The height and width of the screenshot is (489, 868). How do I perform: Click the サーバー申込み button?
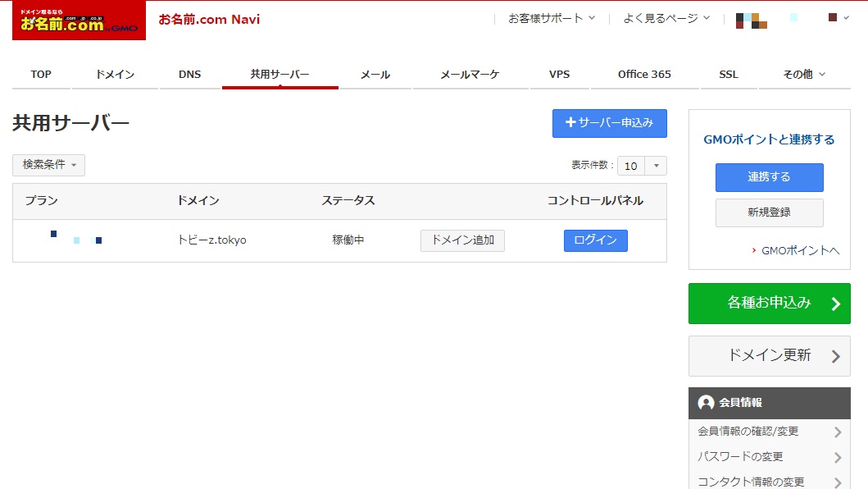[x=610, y=123]
